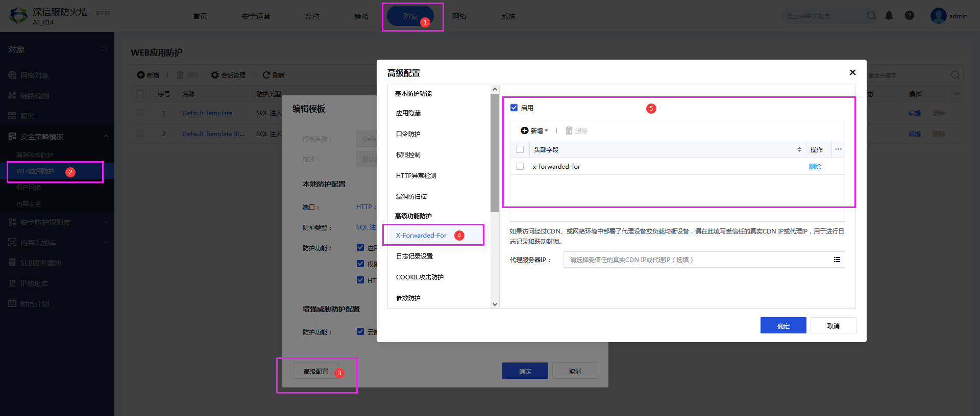Click the 代理服务器IP input field
Screen dimensions: 980x416
(x=697, y=259)
